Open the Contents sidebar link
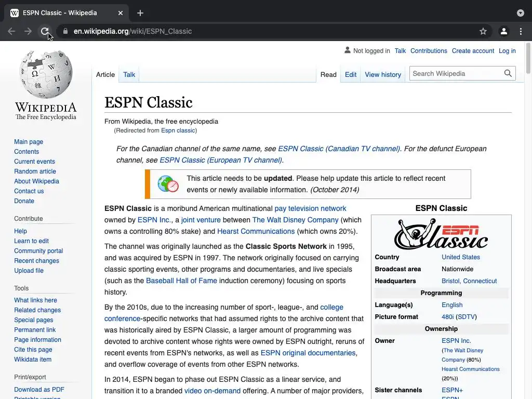 tap(26, 152)
